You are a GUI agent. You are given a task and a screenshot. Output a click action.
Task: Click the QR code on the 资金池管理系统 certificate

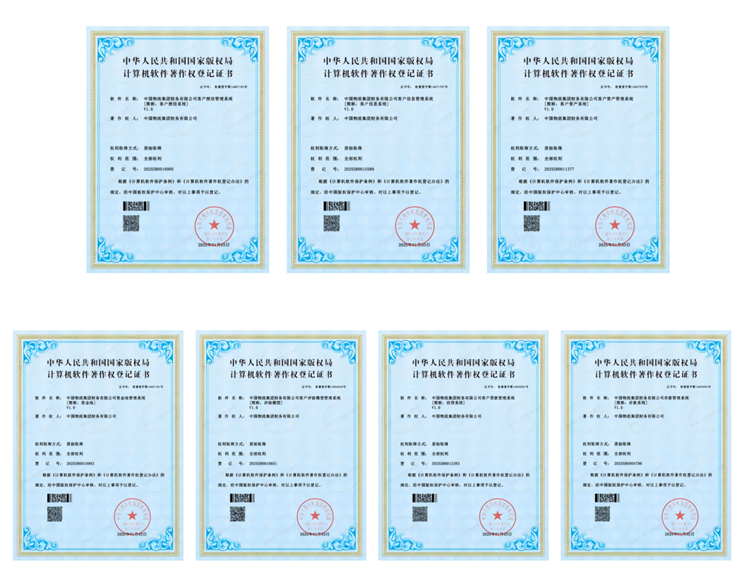pyautogui.click(x=55, y=513)
